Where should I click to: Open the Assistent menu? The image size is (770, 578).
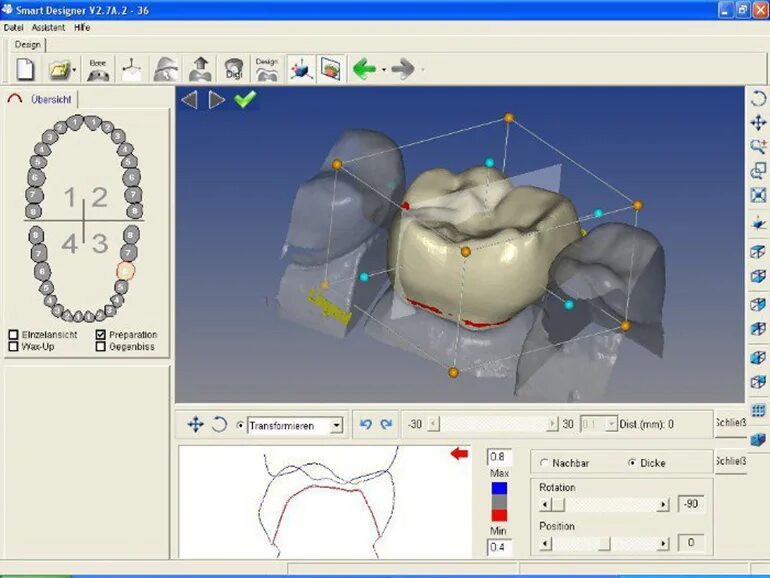(x=48, y=28)
